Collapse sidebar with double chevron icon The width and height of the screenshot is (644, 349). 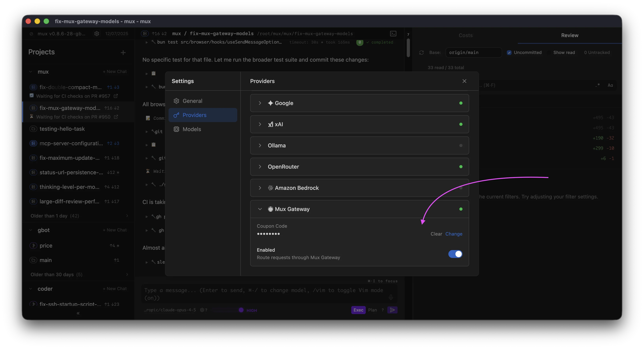(x=78, y=313)
